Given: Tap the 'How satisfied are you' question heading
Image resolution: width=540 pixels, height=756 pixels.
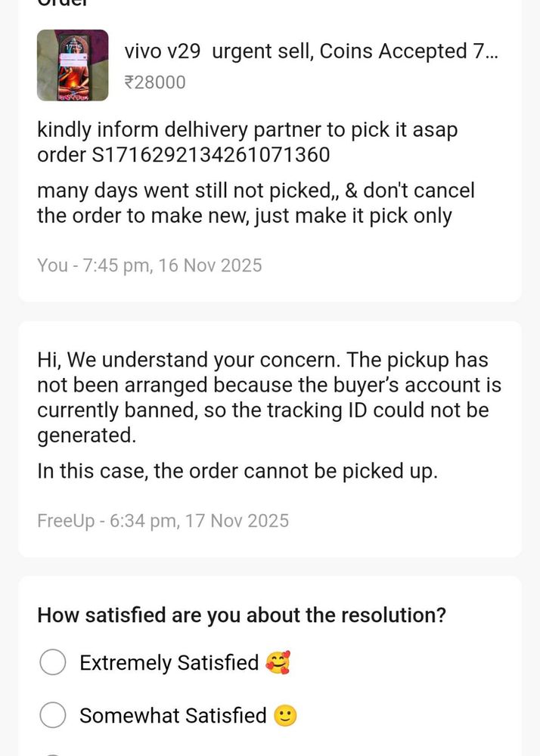Looking at the screenshot, I should (241, 615).
